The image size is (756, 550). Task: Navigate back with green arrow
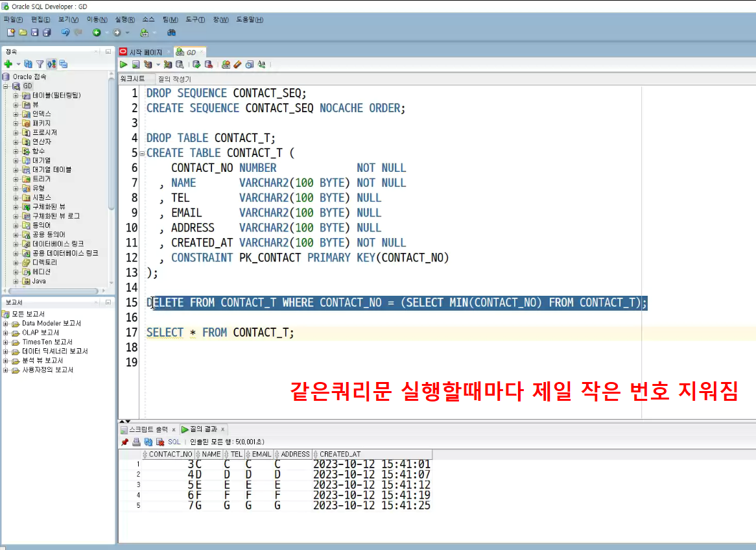(x=97, y=32)
